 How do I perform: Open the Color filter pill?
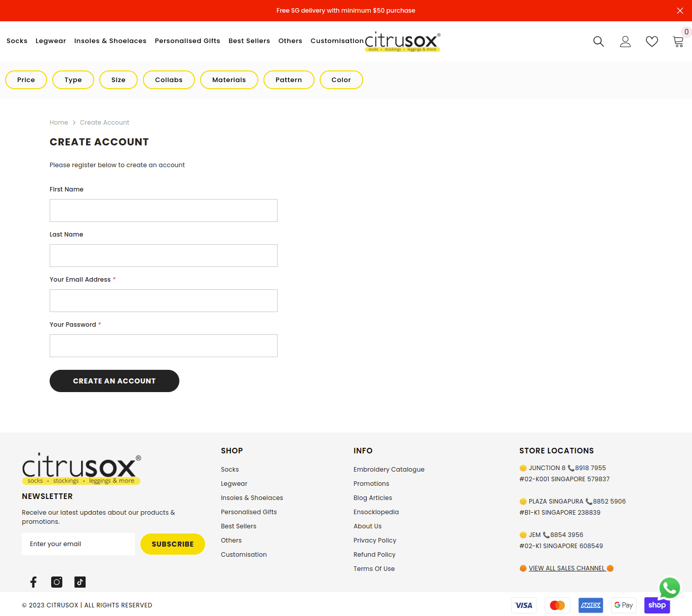341,80
